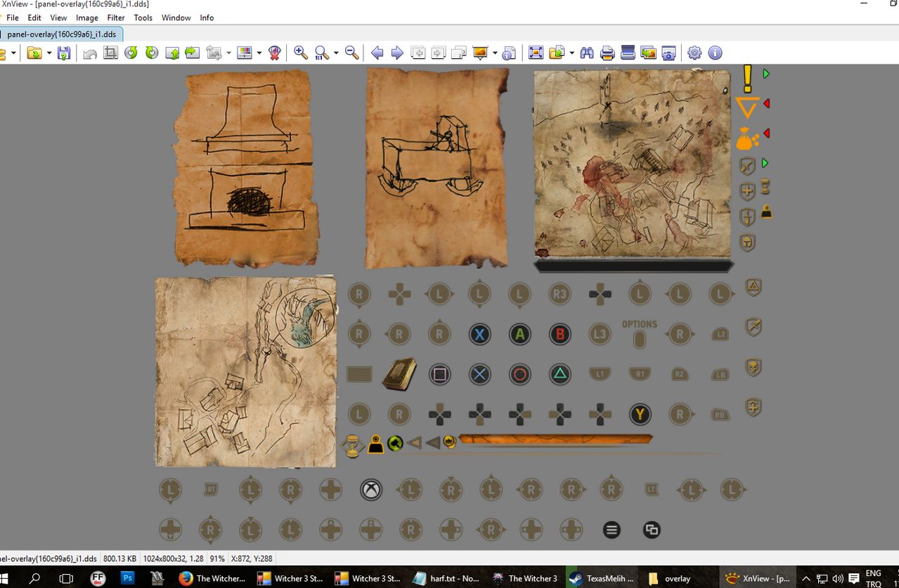Open the Filter menu
Image resolution: width=899 pixels, height=588 pixels.
click(x=116, y=18)
